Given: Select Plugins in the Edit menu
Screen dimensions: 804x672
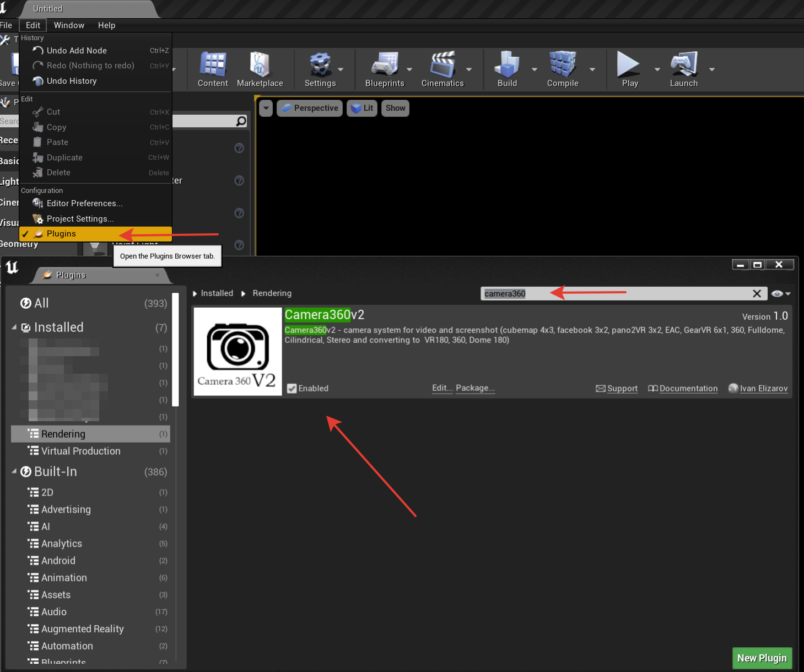Looking at the screenshot, I should pos(96,234).
